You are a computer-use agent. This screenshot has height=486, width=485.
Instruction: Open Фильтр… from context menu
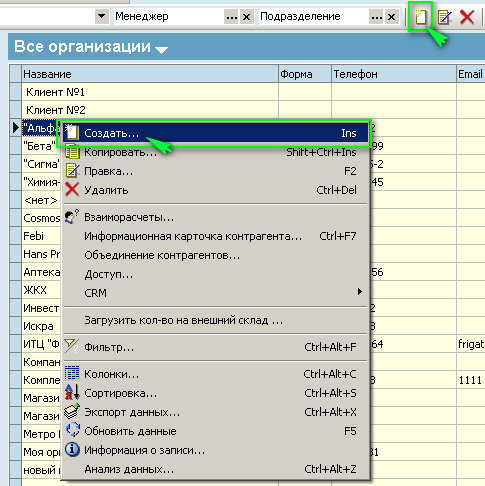[216, 347]
